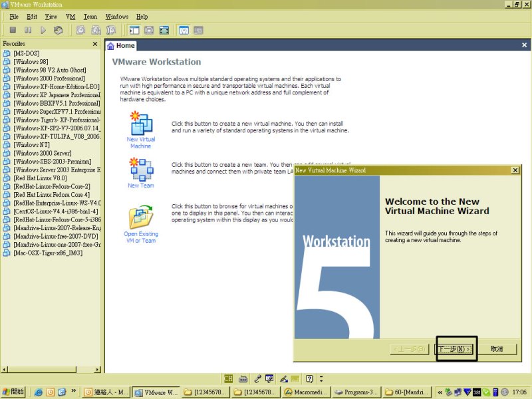Select [Mac-OSX-Tiger-x86_IMG] favorite
Image resolution: width=532 pixels, height=399 pixels.
point(48,253)
